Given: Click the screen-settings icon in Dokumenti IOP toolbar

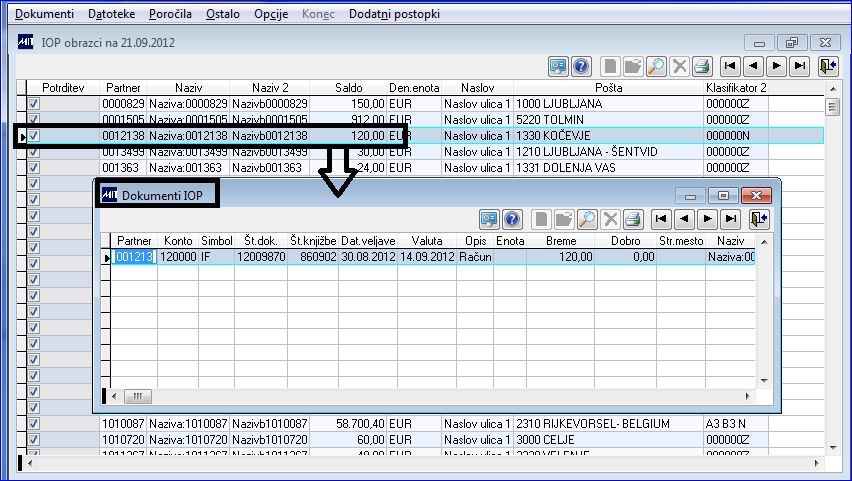Looking at the screenshot, I should (x=489, y=219).
